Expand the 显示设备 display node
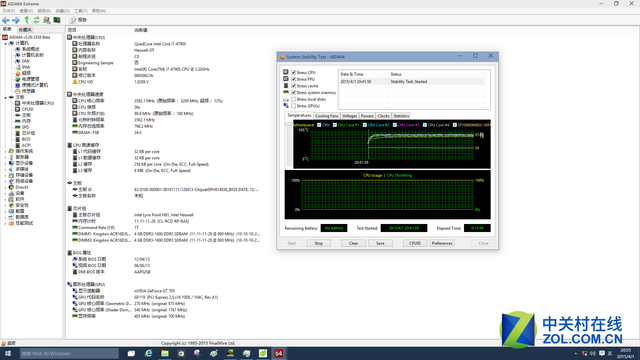The height and width of the screenshot is (360, 640). 5,163
